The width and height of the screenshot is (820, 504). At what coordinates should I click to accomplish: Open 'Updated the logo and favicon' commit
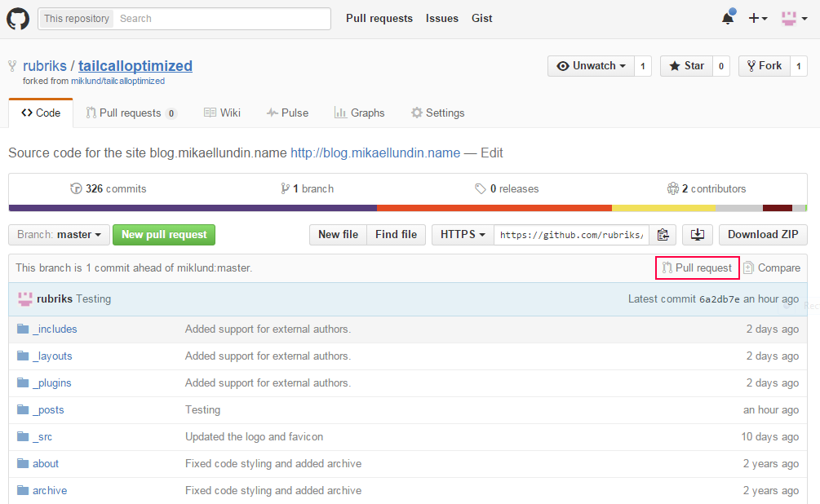[254, 436]
